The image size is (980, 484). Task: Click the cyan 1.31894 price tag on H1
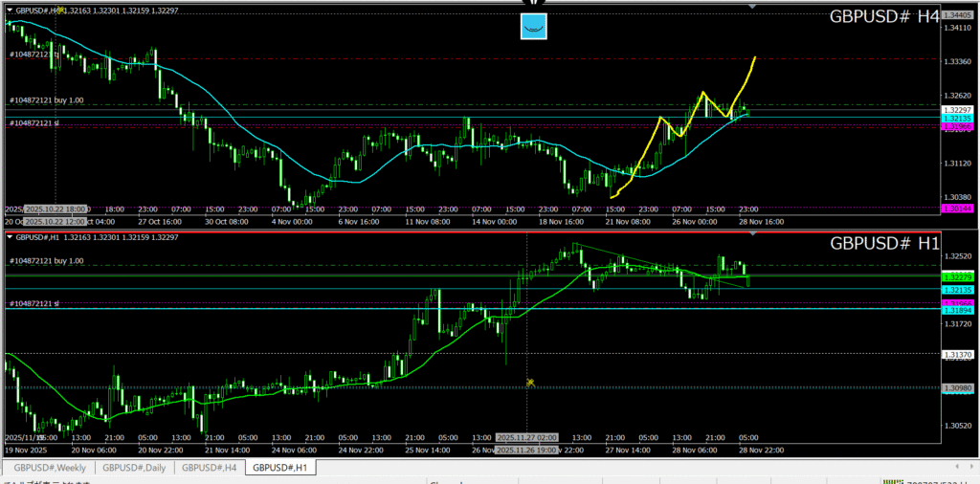(x=957, y=310)
